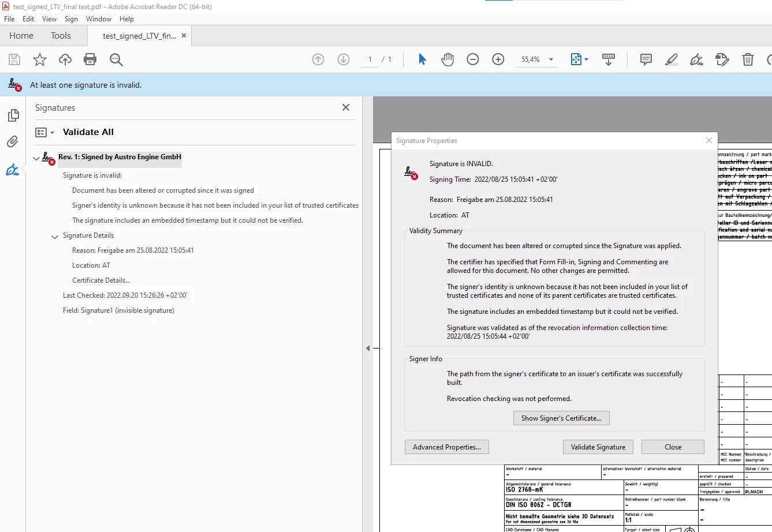Viewport: 772px width, 532px height.
Task: Click invalid signature icon in blue bar
Action: tap(15, 85)
